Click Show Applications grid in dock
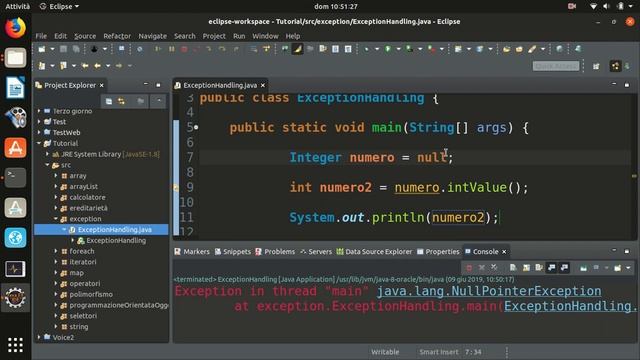The height and width of the screenshot is (360, 640). tap(16, 345)
